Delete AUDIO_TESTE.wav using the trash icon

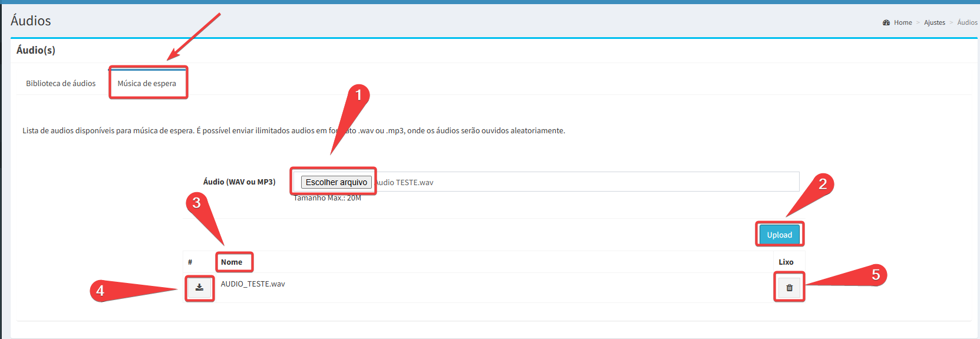789,288
